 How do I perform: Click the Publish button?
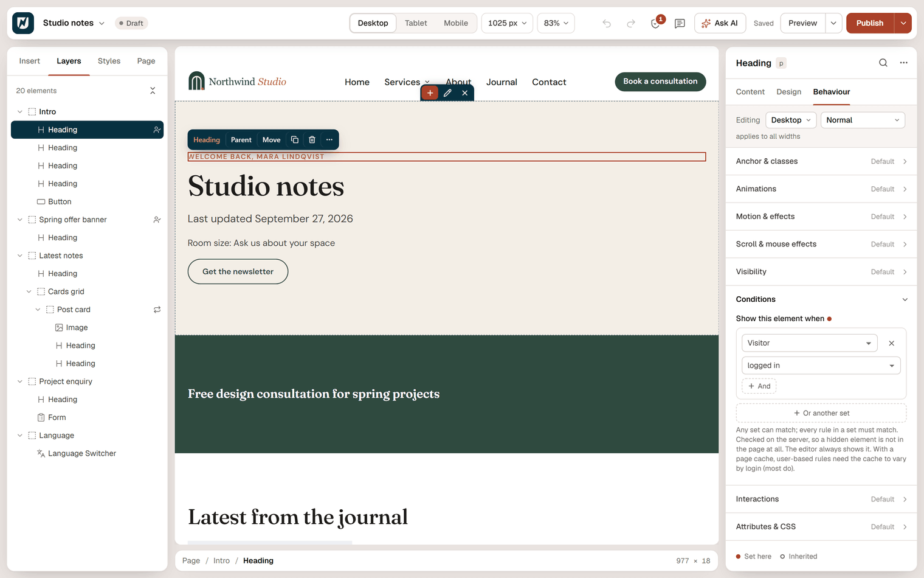coord(870,23)
